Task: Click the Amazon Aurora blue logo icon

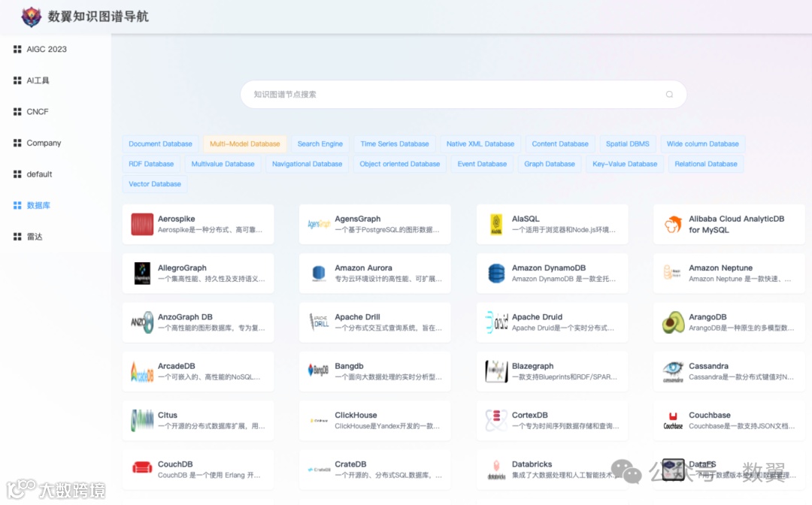Action: (x=319, y=274)
